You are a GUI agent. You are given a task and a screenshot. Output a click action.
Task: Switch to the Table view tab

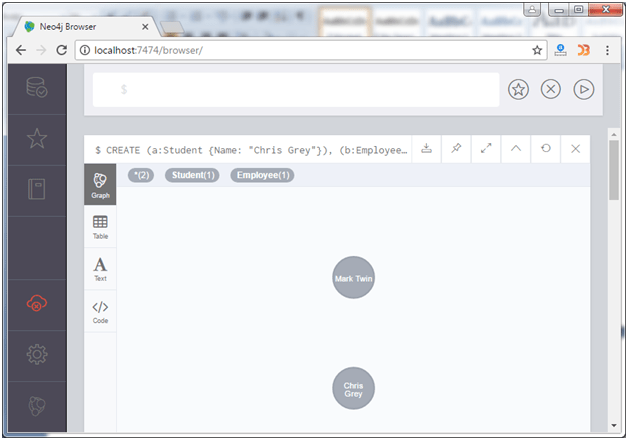[x=100, y=227]
